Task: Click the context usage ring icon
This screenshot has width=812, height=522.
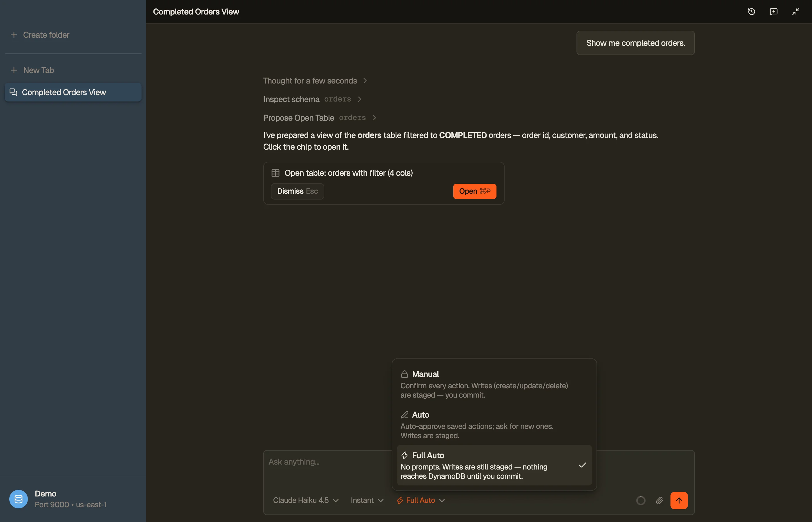Action: pos(641,500)
